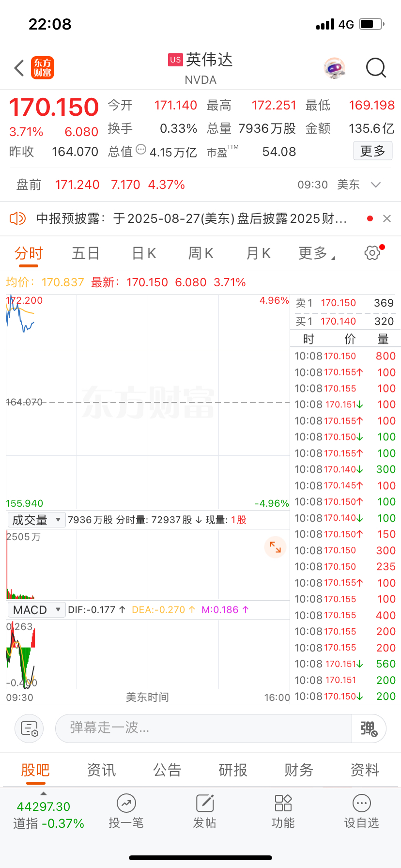The width and height of the screenshot is (401, 868).
Task: Select the 分时 tab
Action: (x=29, y=253)
